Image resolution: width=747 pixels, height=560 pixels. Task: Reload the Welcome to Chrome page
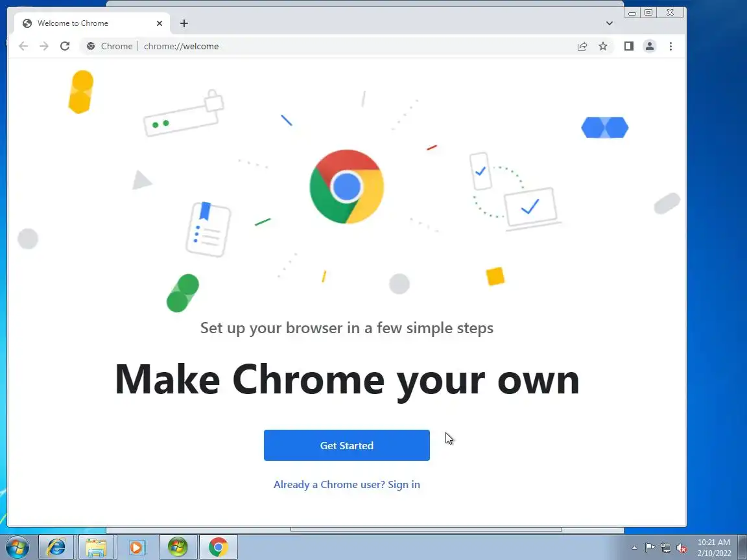(65, 46)
